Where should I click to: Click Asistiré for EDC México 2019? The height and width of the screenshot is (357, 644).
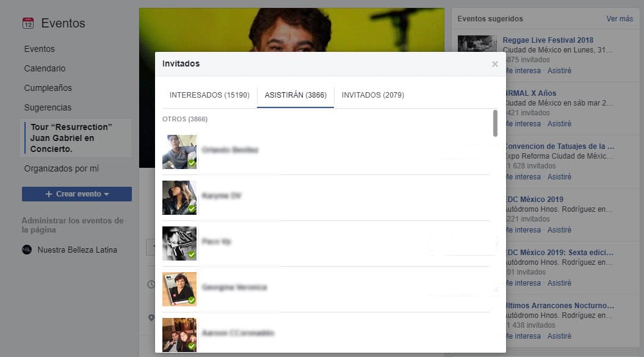tap(559, 230)
